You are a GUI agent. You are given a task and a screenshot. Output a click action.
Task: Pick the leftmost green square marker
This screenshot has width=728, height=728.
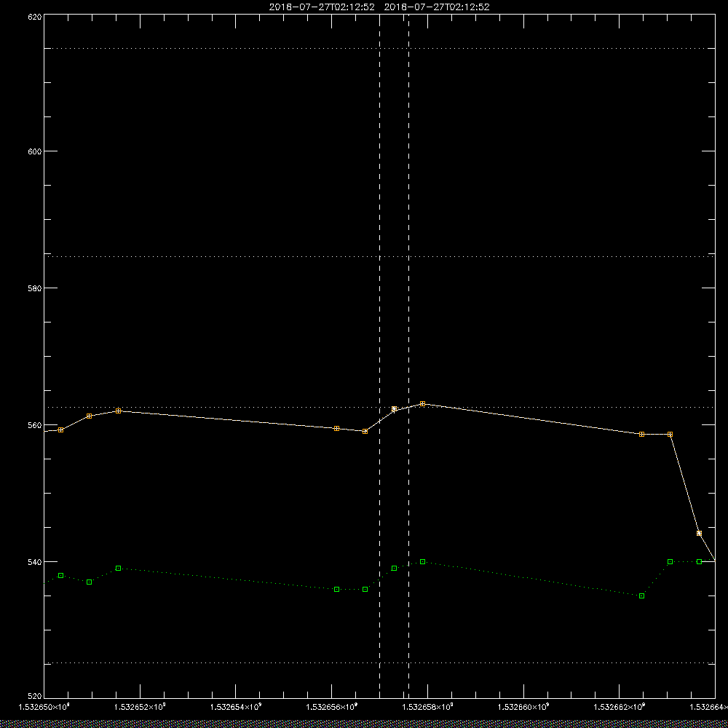pos(61,576)
